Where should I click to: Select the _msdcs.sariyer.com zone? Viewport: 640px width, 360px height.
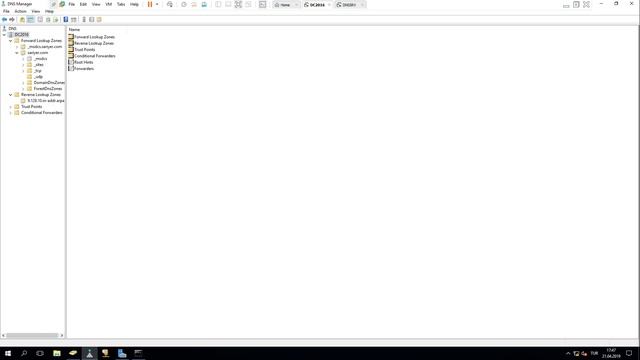tap(45, 47)
